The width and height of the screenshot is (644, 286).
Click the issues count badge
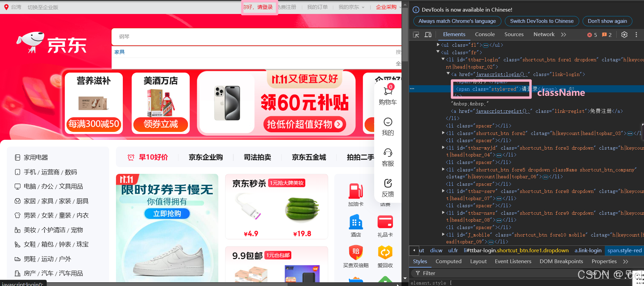[607, 35]
